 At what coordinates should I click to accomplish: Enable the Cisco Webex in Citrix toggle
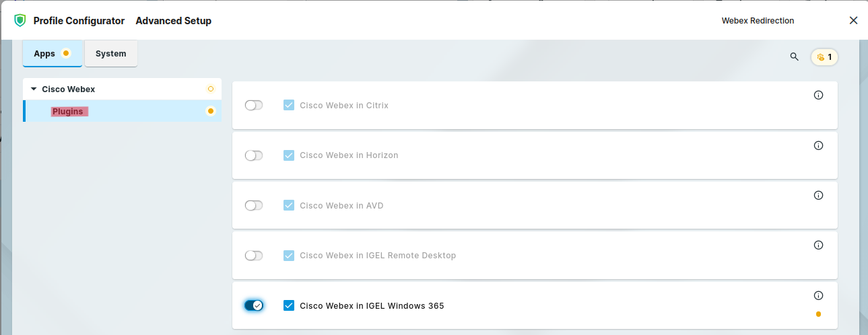(253, 106)
